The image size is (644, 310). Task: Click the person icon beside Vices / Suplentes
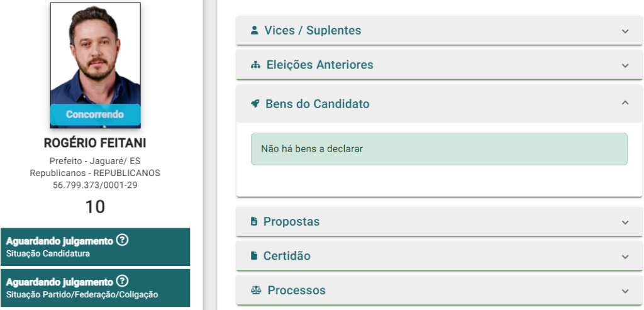[x=255, y=30]
